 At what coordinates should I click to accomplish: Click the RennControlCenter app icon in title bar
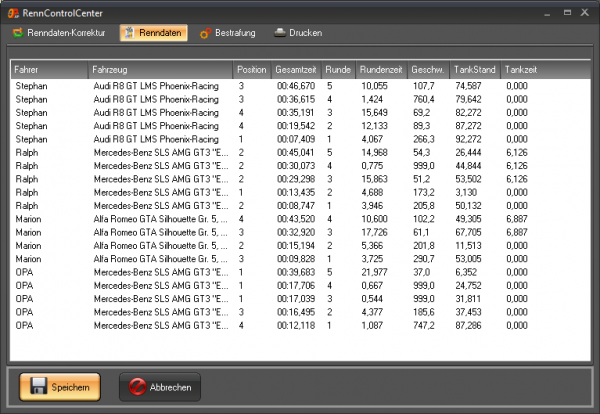(x=13, y=13)
